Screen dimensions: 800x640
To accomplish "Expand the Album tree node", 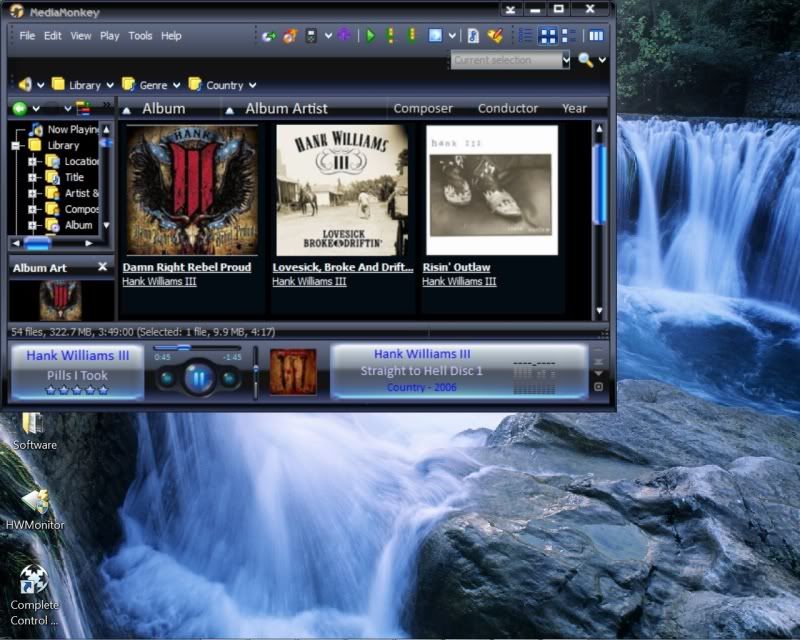I will [32, 225].
